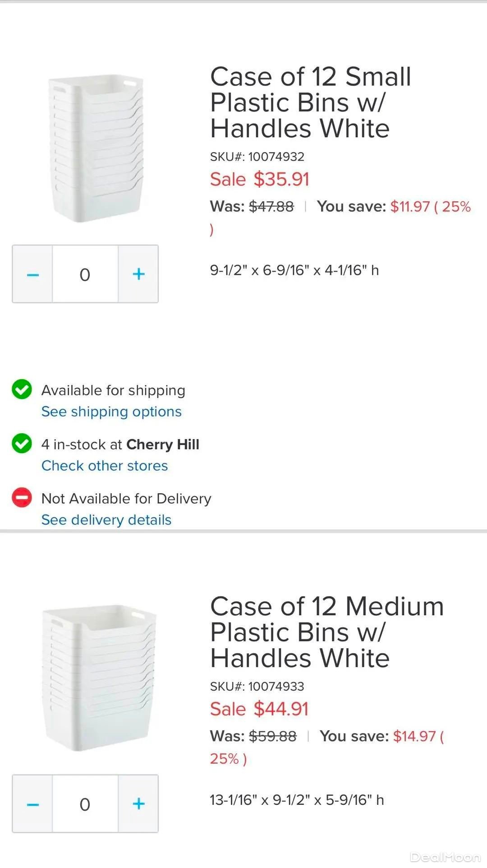Decrease quantity of Medium Plastic Bins

point(32,803)
